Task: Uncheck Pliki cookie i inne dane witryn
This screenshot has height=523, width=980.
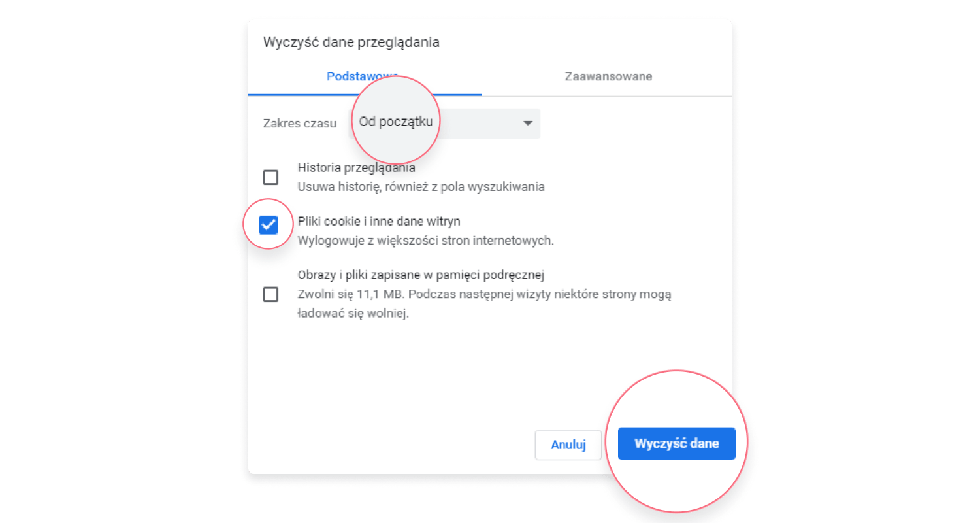Action: [x=269, y=225]
